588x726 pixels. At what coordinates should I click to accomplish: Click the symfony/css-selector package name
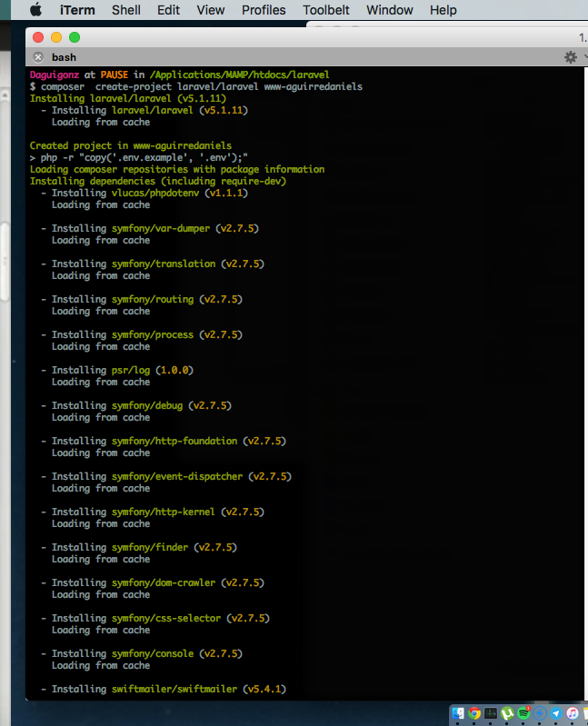tap(166, 618)
